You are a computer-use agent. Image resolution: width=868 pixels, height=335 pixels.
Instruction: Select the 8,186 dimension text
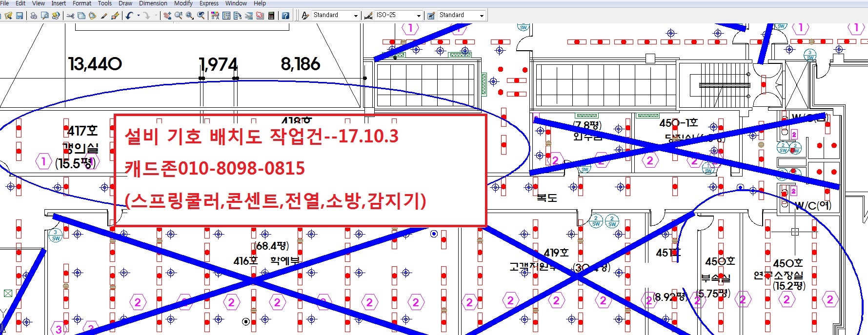pyautogui.click(x=301, y=64)
